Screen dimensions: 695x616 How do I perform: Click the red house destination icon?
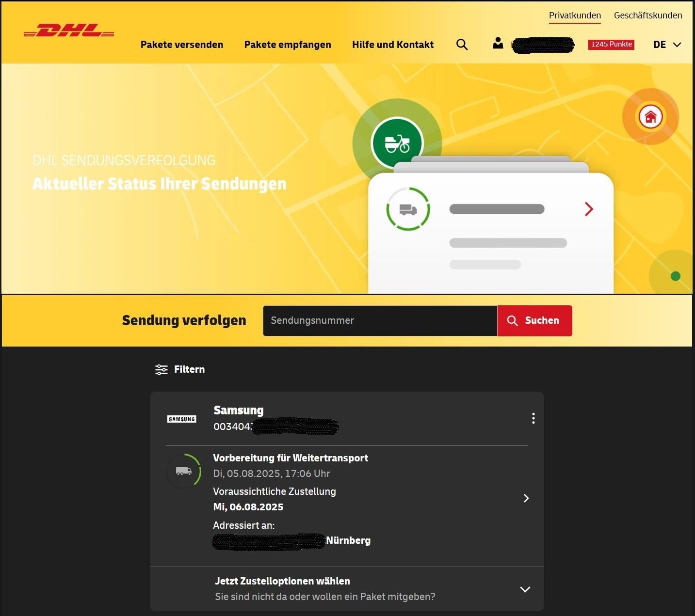point(650,117)
